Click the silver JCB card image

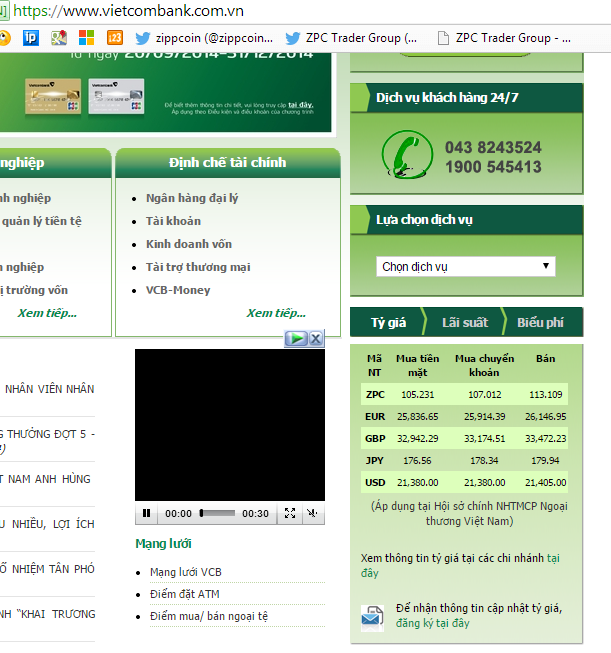click(x=116, y=96)
